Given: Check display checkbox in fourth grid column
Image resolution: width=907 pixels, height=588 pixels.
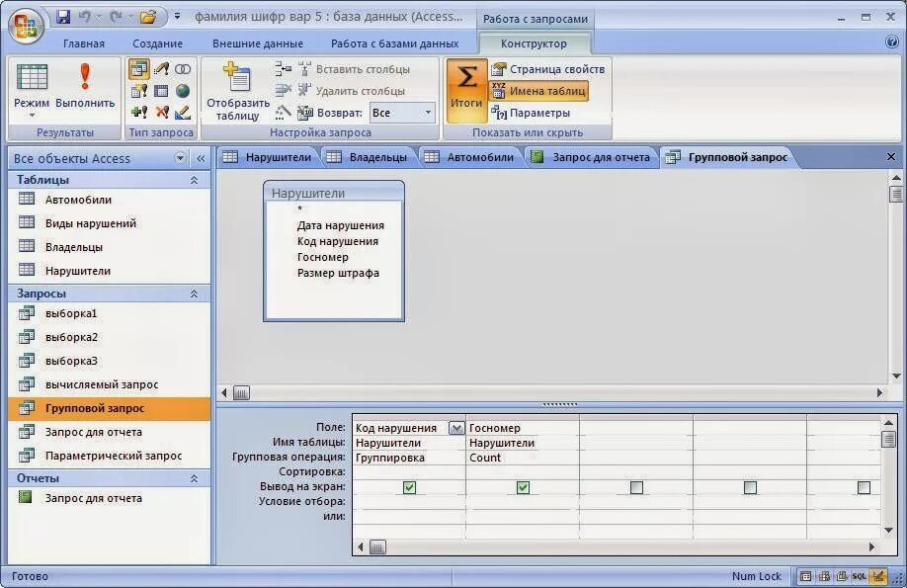Looking at the screenshot, I should (750, 488).
